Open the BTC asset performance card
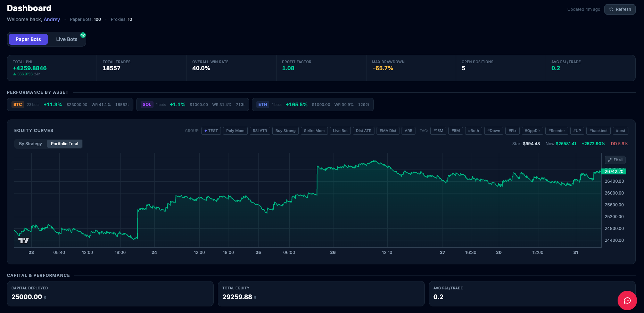This screenshot has width=644, height=313. [x=70, y=105]
